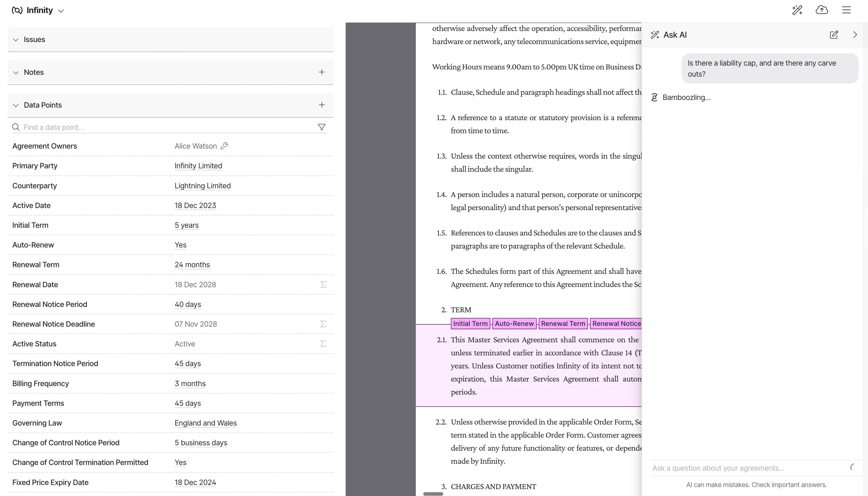Collapse the Data Points section
The image size is (868, 496).
tap(16, 105)
